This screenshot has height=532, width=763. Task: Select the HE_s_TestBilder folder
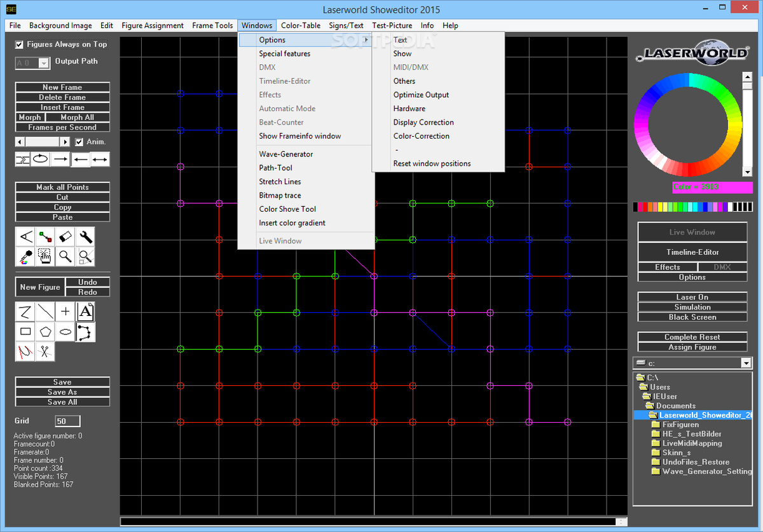click(x=692, y=434)
